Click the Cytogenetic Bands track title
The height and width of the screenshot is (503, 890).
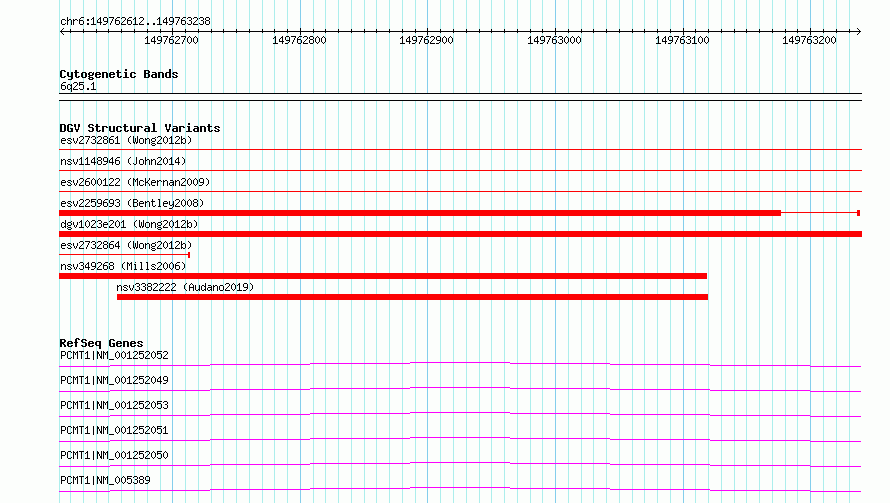click(x=119, y=74)
